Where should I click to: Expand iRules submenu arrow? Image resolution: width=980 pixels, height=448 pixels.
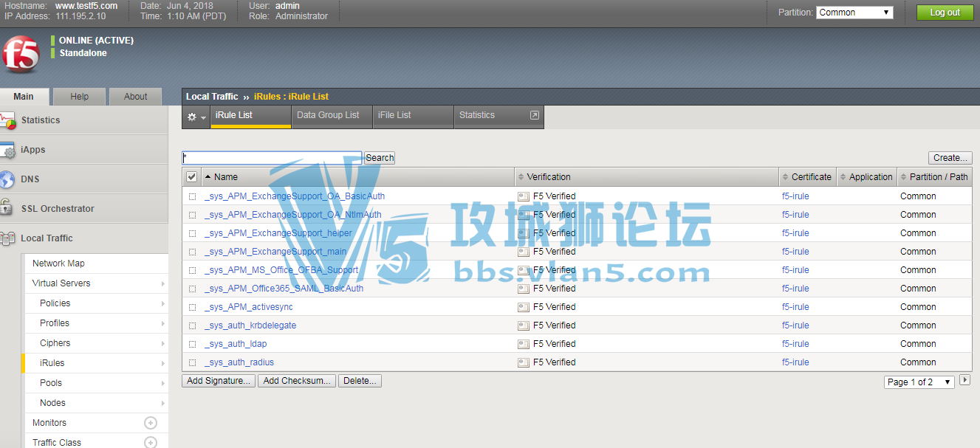point(162,363)
